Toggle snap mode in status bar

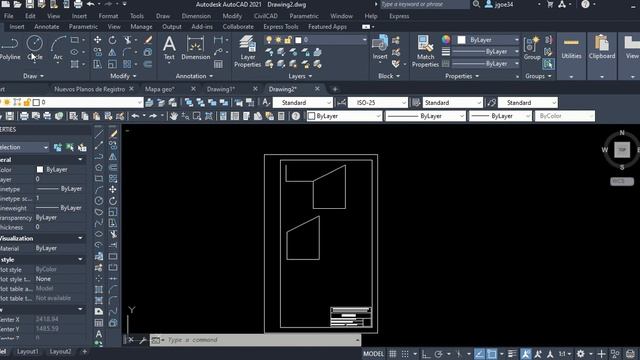tap(405, 354)
